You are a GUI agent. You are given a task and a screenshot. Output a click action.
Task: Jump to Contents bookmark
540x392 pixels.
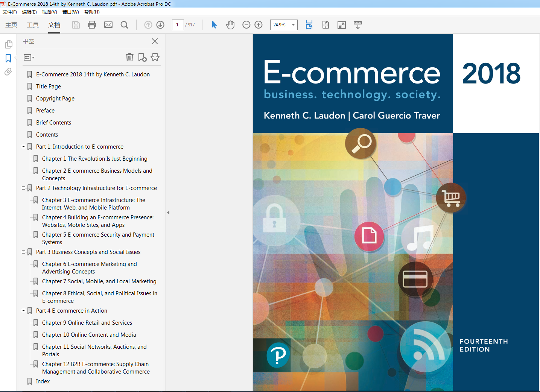click(x=47, y=135)
